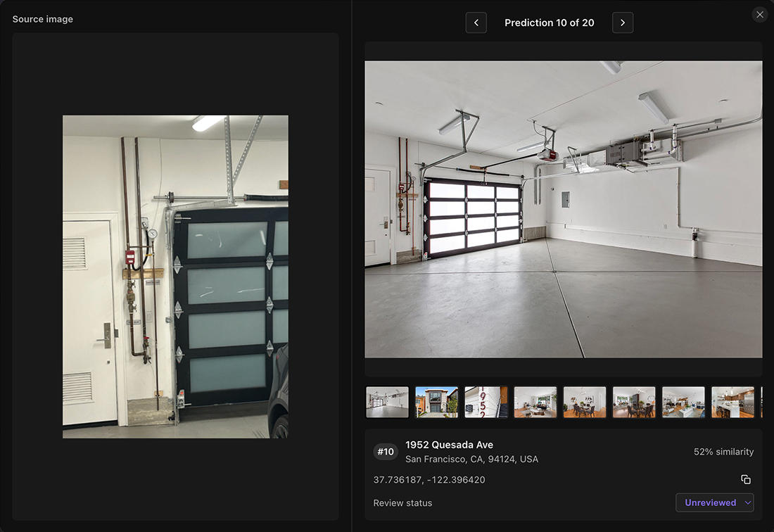Click the main predicted garage photo
The image size is (774, 532).
[563, 209]
